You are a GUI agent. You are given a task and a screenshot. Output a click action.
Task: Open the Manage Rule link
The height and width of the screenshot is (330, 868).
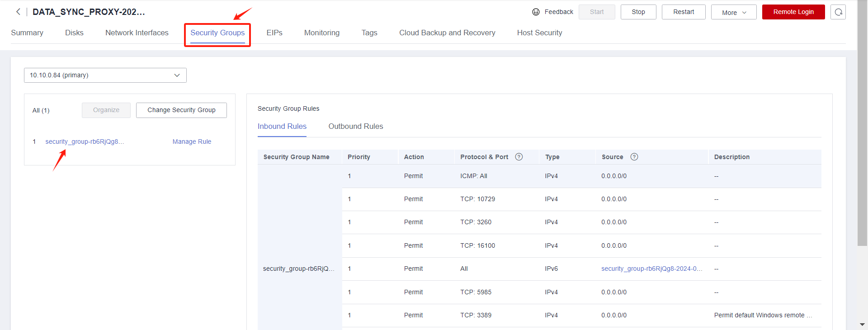[192, 142]
